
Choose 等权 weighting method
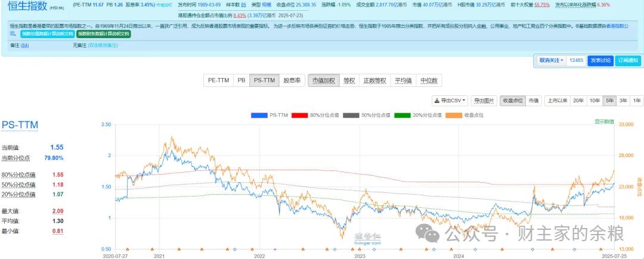tap(349, 80)
